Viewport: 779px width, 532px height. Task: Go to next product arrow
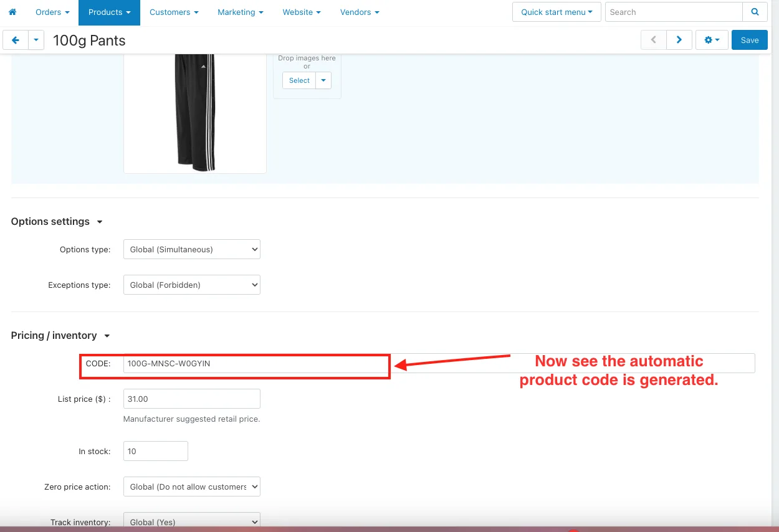point(679,40)
